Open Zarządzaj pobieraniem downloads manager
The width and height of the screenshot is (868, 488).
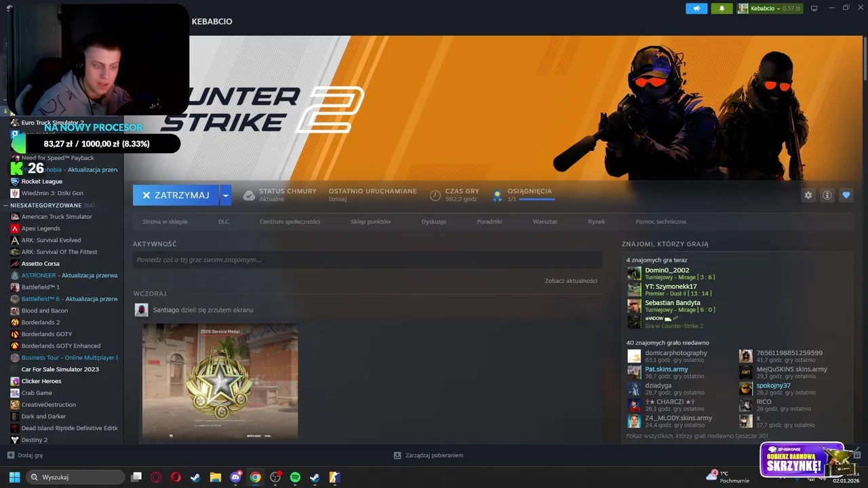(429, 455)
